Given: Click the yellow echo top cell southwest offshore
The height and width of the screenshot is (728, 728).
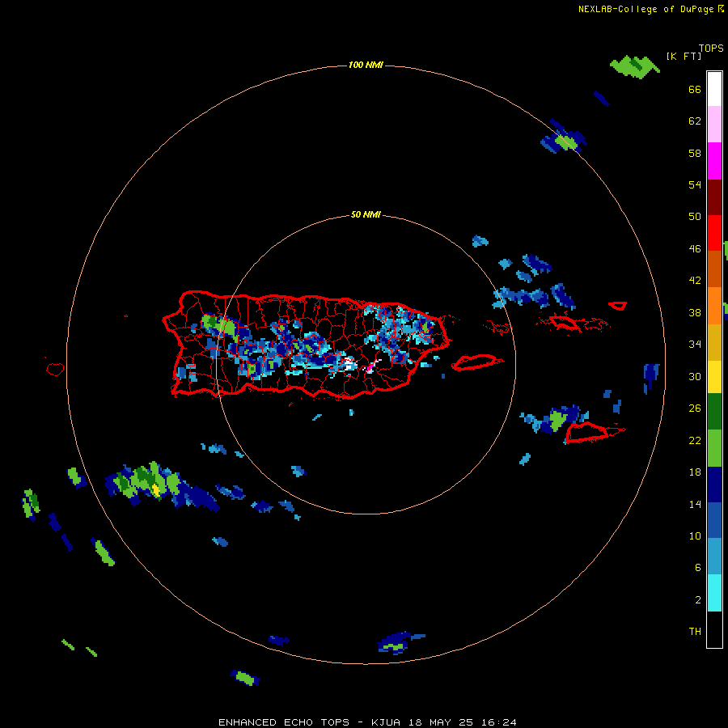Looking at the screenshot, I should point(156,490).
